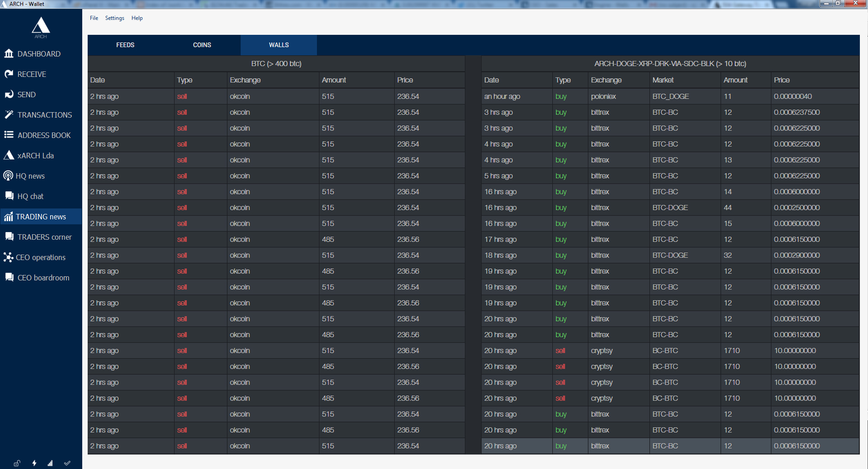
Task: Click the HQ news broadcast icon
Action: pos(8,175)
